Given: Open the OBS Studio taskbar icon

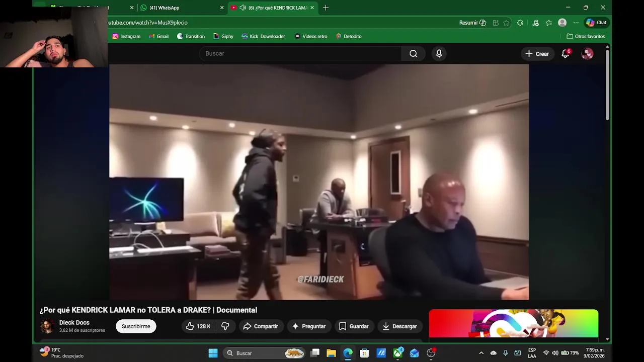Looking at the screenshot, I should (431, 353).
